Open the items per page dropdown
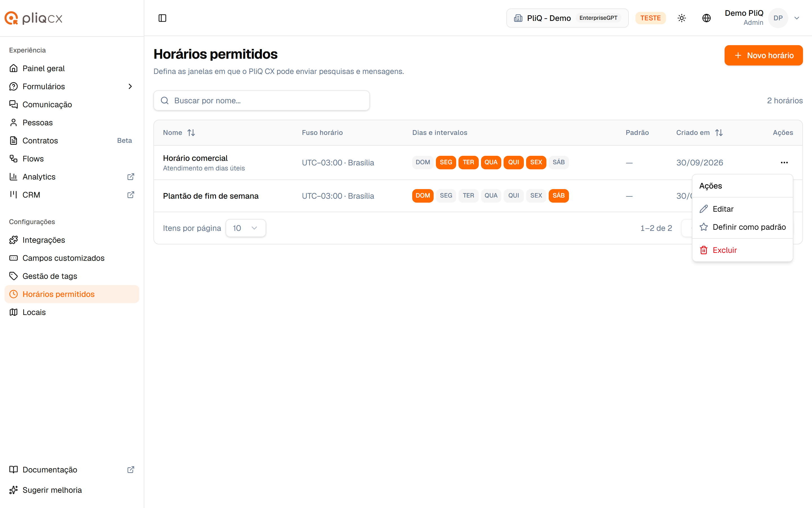Viewport: 812px width, 508px height. click(246, 228)
